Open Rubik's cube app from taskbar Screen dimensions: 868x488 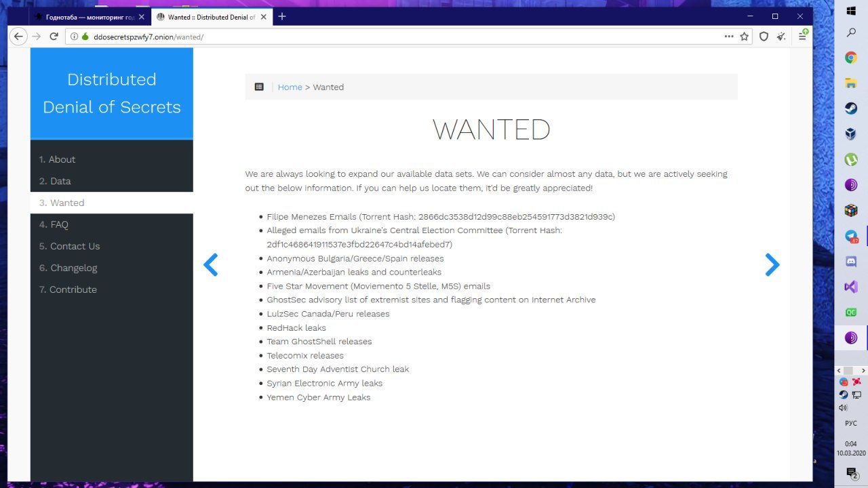pos(851,211)
